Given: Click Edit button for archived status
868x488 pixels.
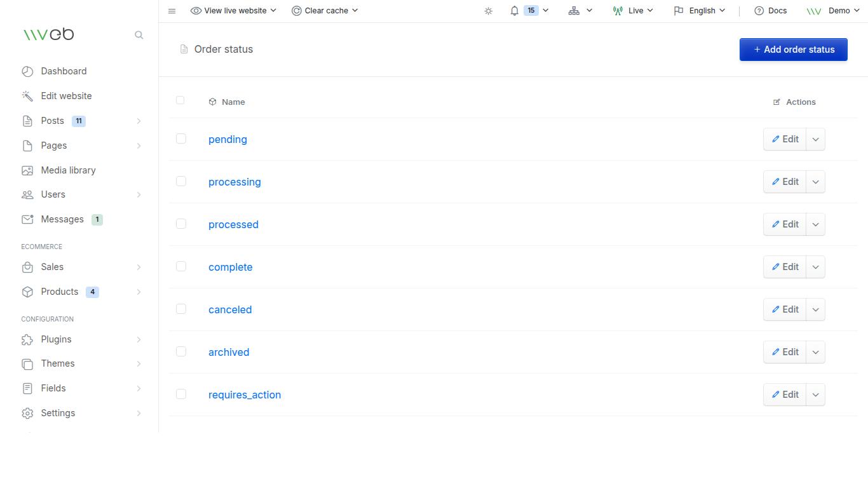Looking at the screenshot, I should point(785,352).
